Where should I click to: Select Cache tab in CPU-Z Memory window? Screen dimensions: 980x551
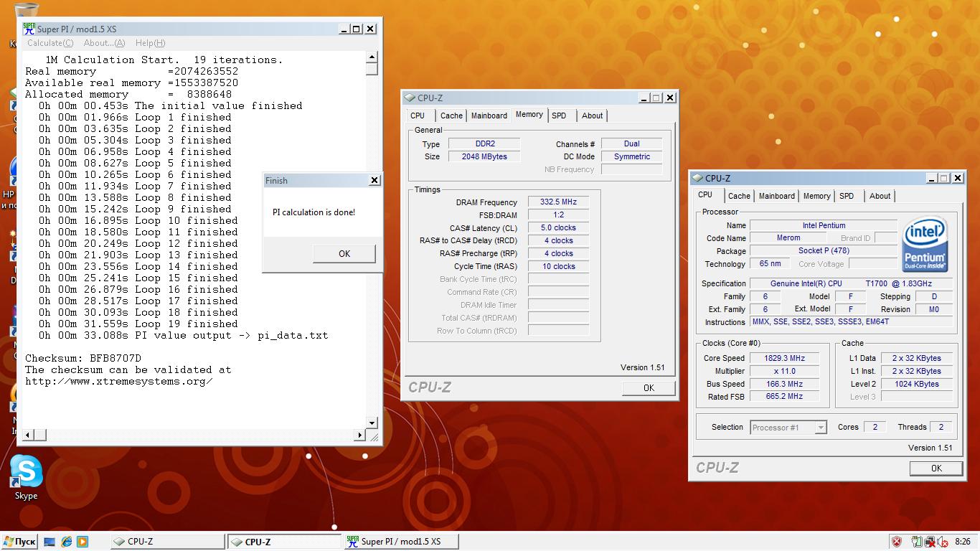[x=451, y=116]
